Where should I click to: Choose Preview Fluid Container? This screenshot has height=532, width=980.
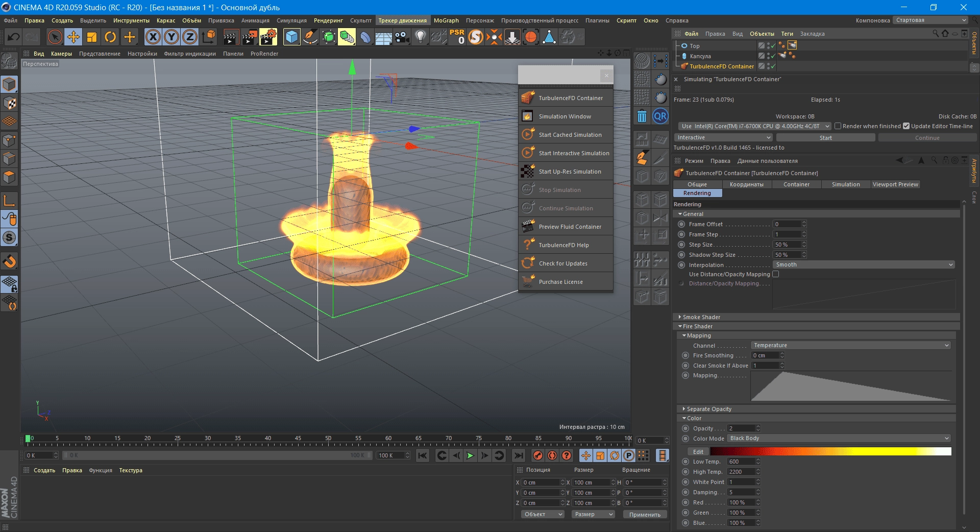tap(566, 227)
